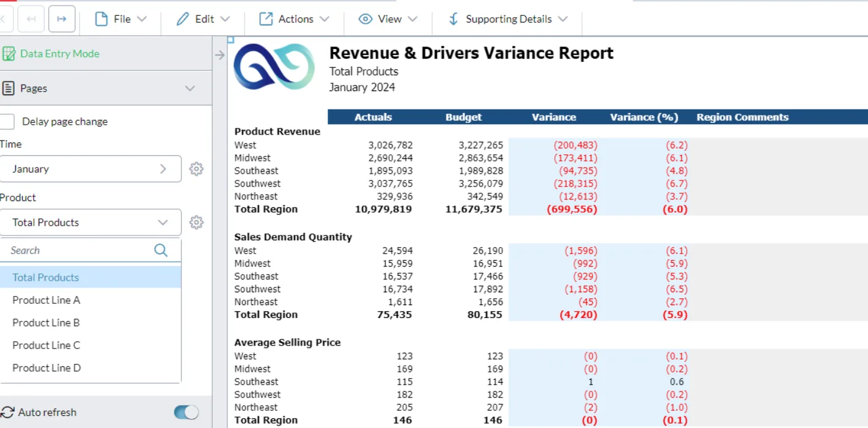The width and height of the screenshot is (868, 428).
Task: Open settings gear next to Product selector
Action: [x=196, y=223]
